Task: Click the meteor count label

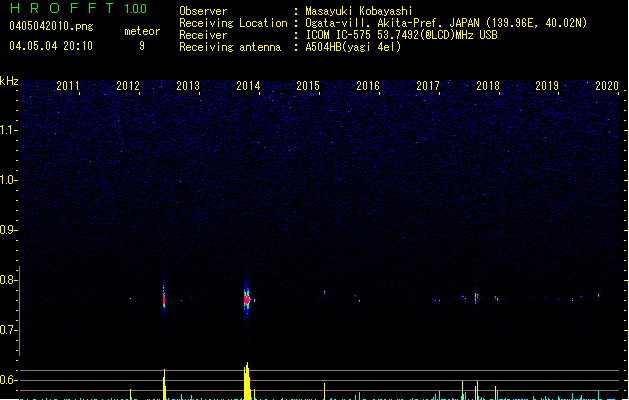Action: (142, 31)
